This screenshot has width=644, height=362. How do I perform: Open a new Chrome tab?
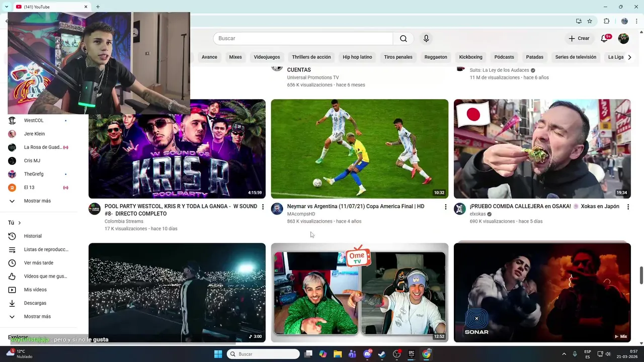pyautogui.click(x=98, y=7)
